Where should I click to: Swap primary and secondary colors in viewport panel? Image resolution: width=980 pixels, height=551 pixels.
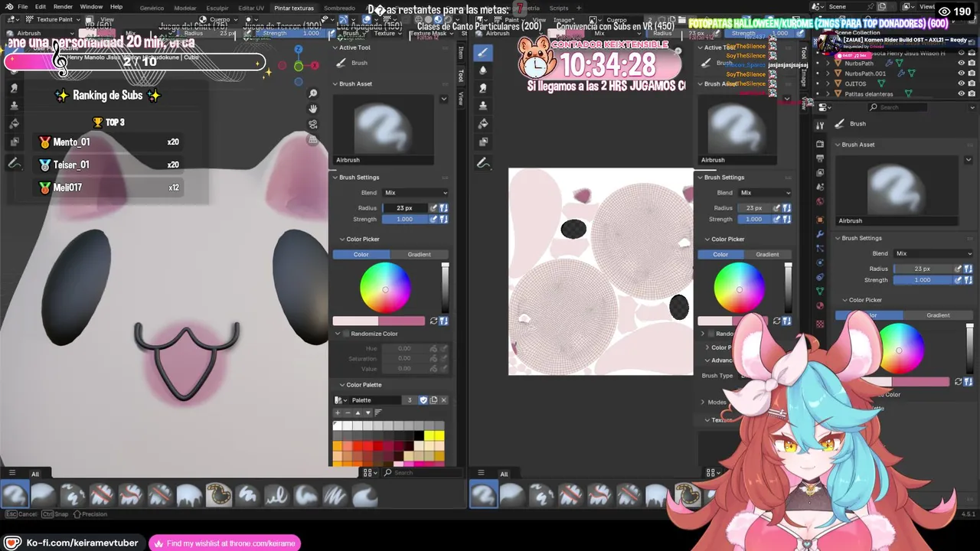(x=433, y=321)
